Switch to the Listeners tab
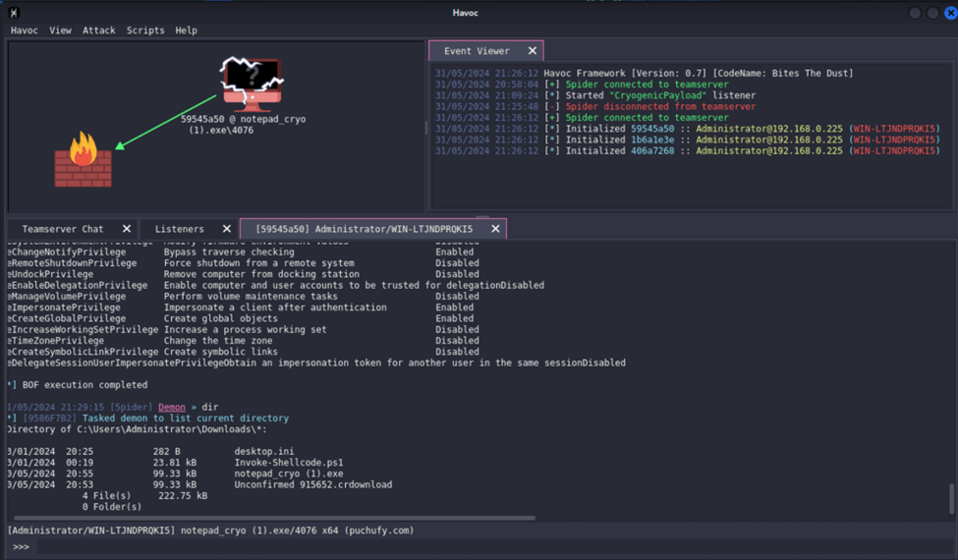The image size is (958, 560). [x=179, y=229]
